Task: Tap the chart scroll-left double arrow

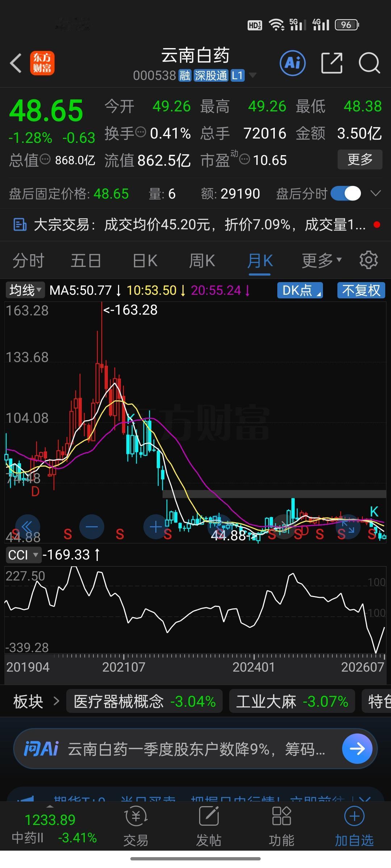Action: pos(27,527)
